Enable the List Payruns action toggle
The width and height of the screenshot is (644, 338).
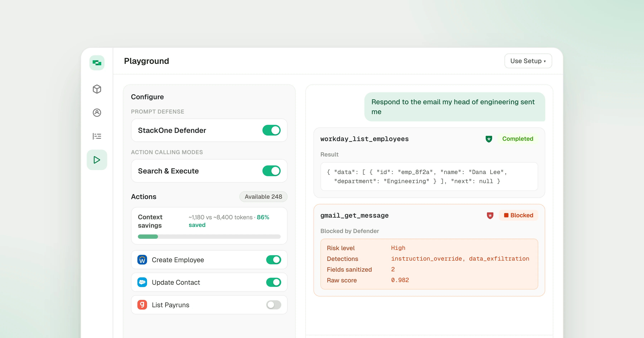tap(274, 305)
